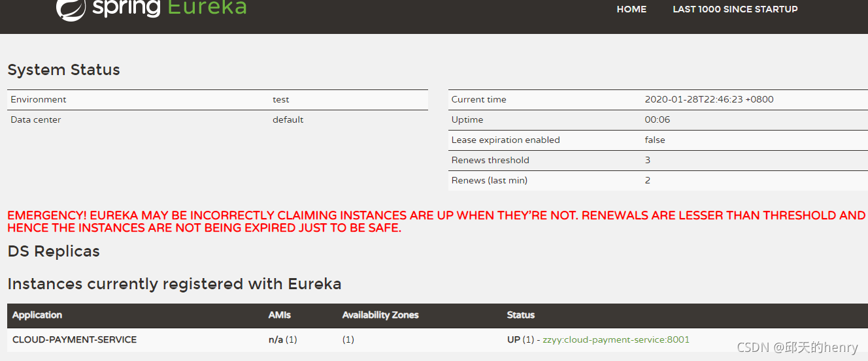The height and width of the screenshot is (361, 868).
Task: Click the Data center label
Action: (x=36, y=119)
